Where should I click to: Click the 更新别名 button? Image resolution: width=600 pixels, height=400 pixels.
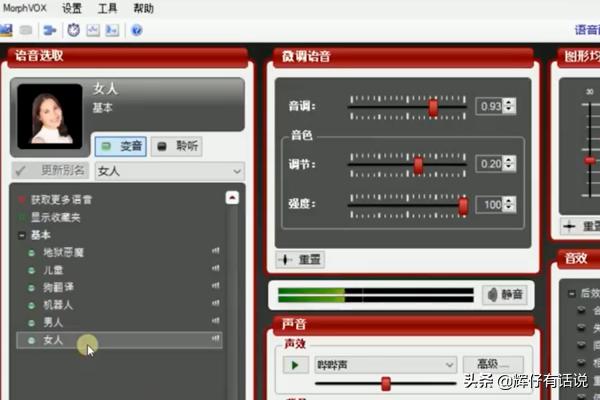click(50, 171)
